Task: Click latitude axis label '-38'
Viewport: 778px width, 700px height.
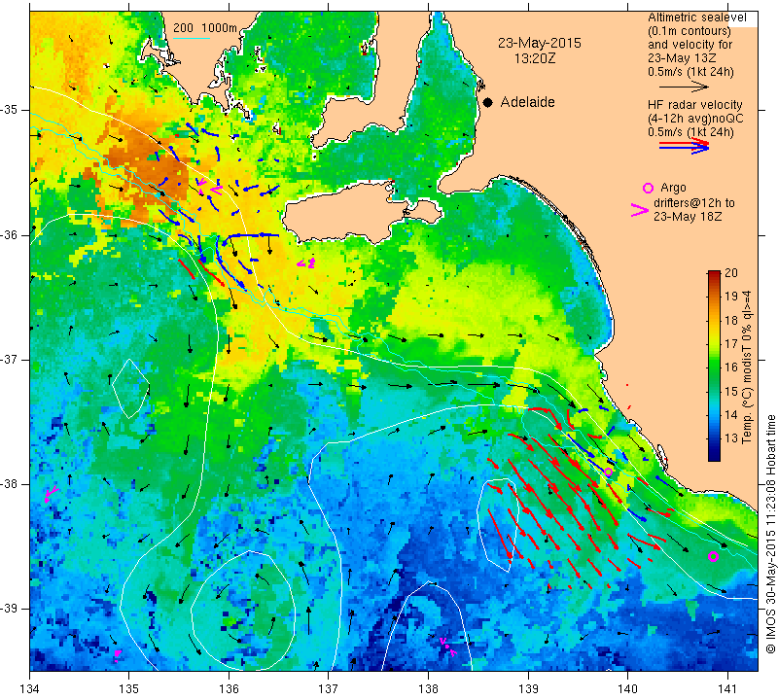Action: [x=10, y=484]
